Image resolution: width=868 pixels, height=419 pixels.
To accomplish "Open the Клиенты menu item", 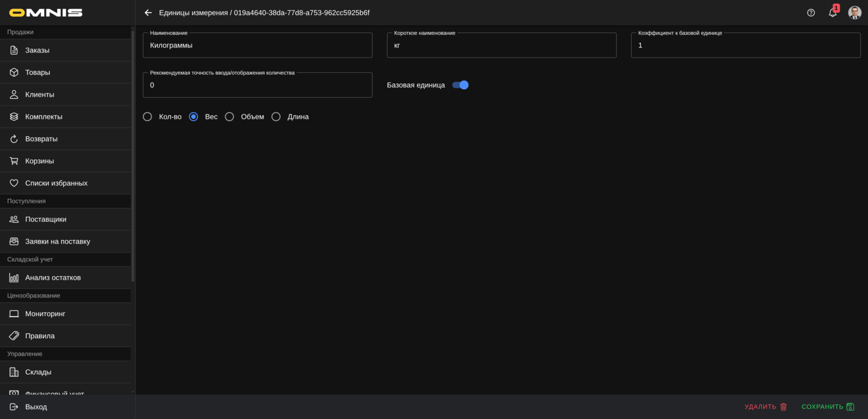I will pos(40,95).
